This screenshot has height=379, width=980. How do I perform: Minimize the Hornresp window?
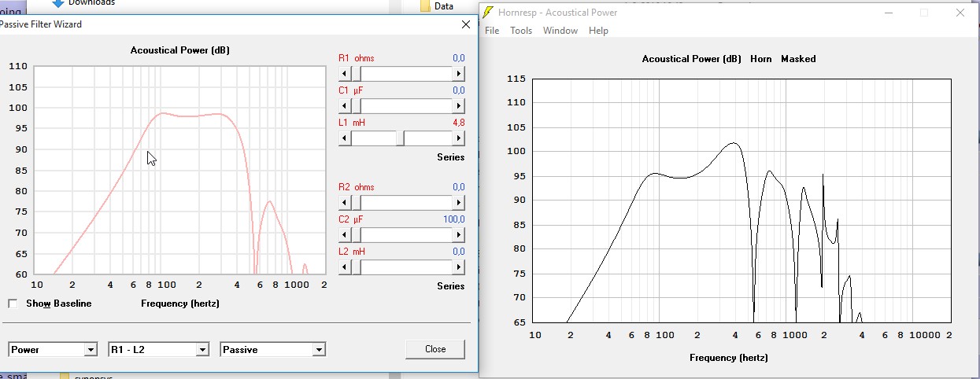(x=888, y=13)
